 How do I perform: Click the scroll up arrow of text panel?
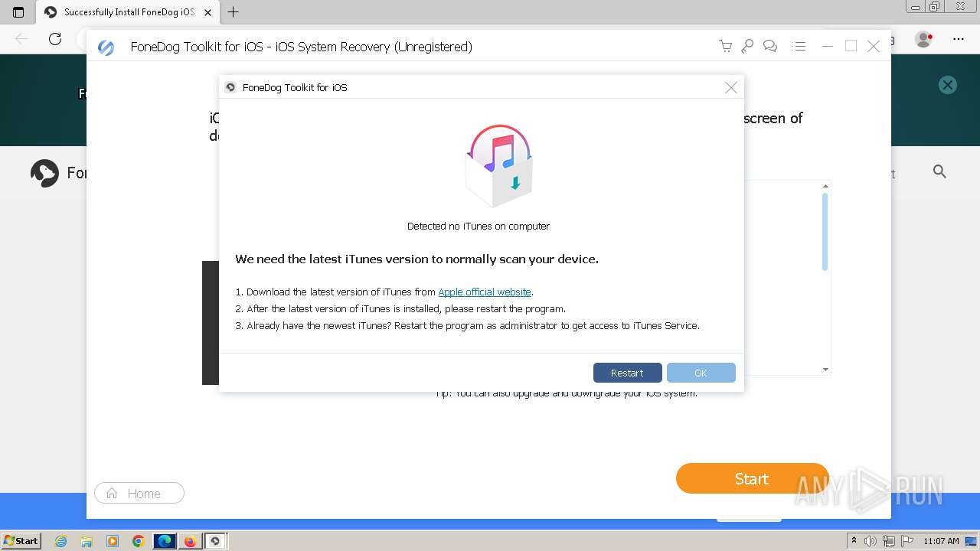pos(825,186)
